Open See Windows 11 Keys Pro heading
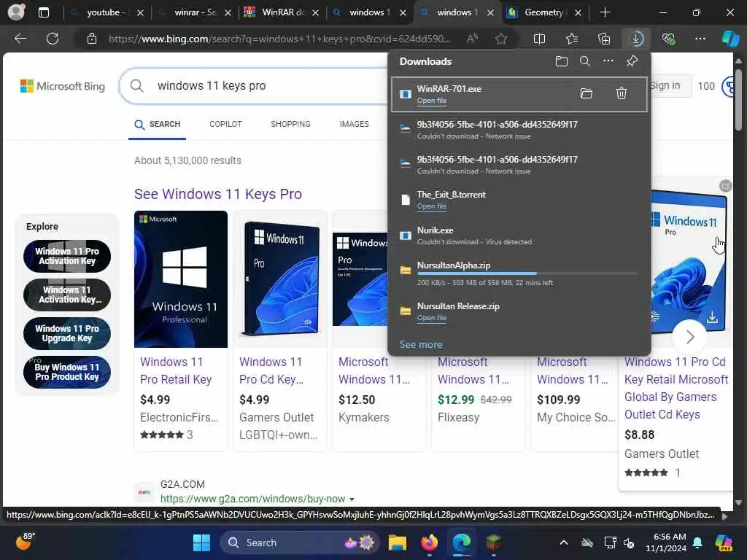Image resolution: width=747 pixels, height=560 pixels. pos(217,194)
